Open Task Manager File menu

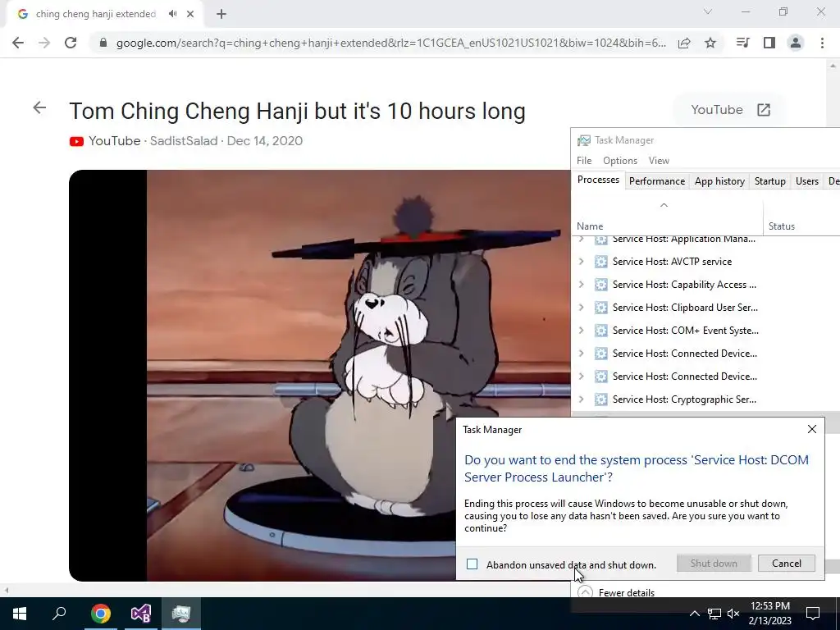tap(584, 161)
